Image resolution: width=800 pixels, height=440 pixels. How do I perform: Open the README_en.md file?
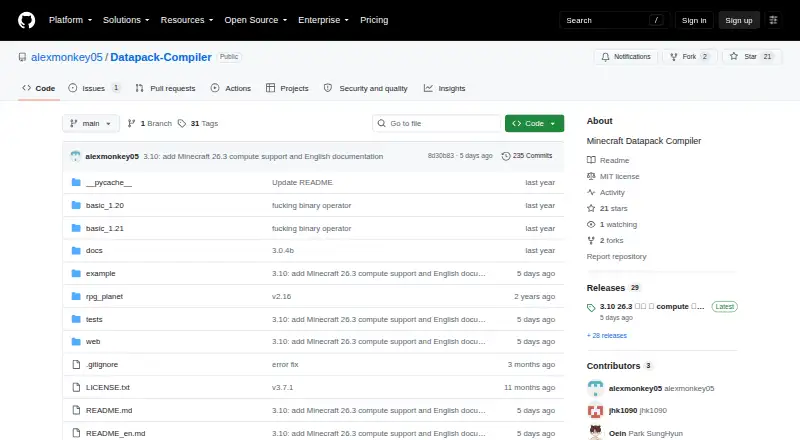pos(115,433)
